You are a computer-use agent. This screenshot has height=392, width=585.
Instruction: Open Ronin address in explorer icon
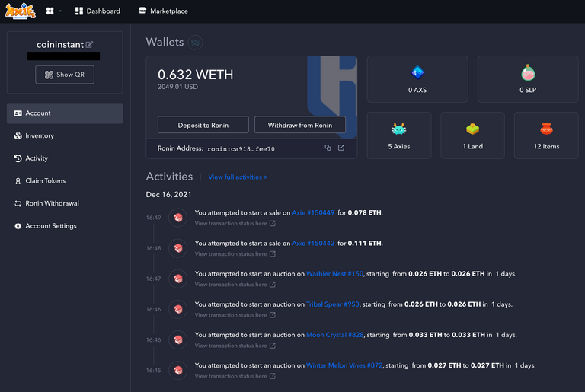[341, 148]
